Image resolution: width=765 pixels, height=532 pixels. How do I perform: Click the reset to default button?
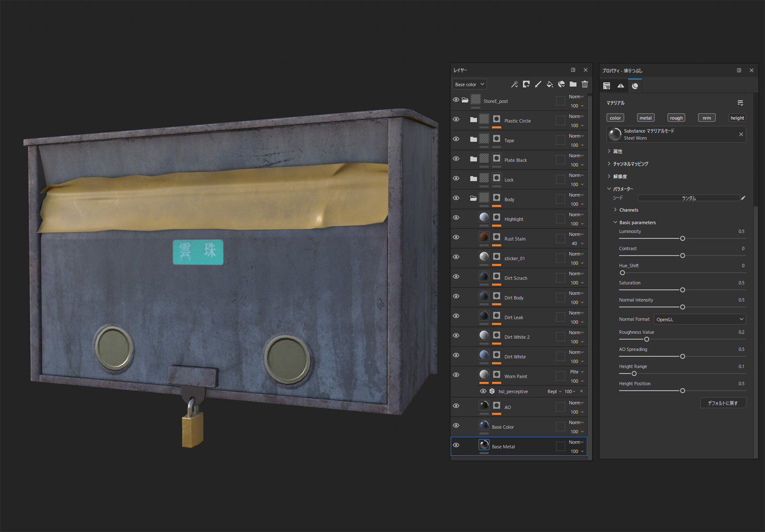(x=722, y=403)
